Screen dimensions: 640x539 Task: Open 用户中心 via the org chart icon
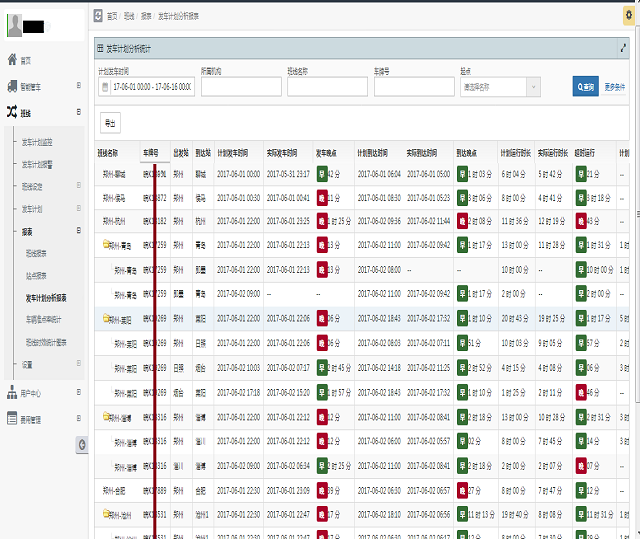pyautogui.click(x=12, y=393)
